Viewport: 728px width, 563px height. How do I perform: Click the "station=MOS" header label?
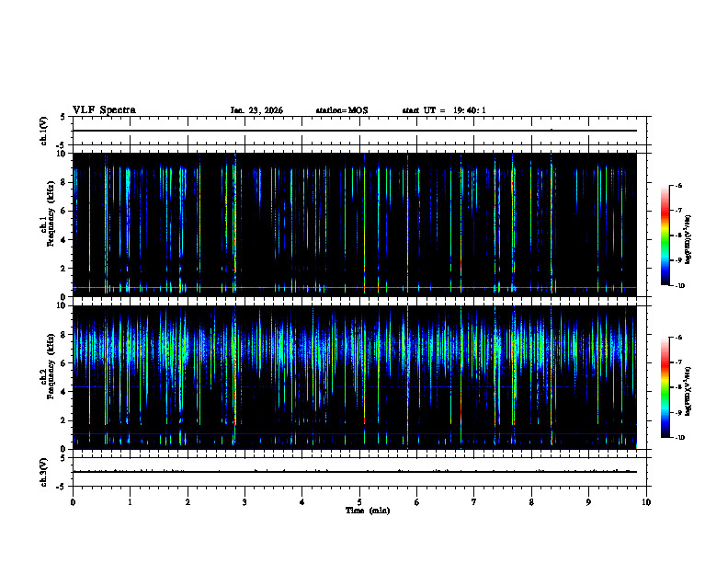click(x=342, y=110)
